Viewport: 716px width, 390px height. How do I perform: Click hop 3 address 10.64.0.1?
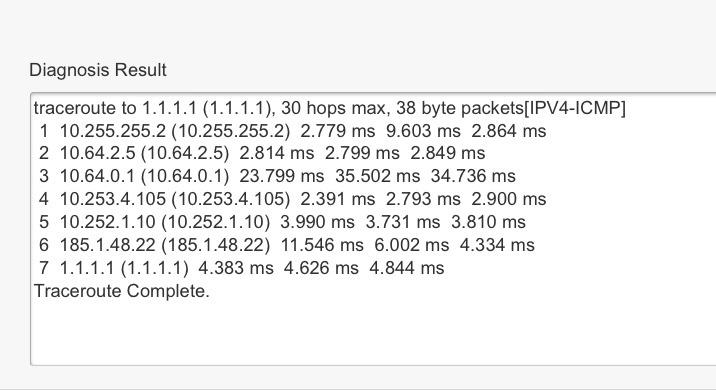(97, 176)
